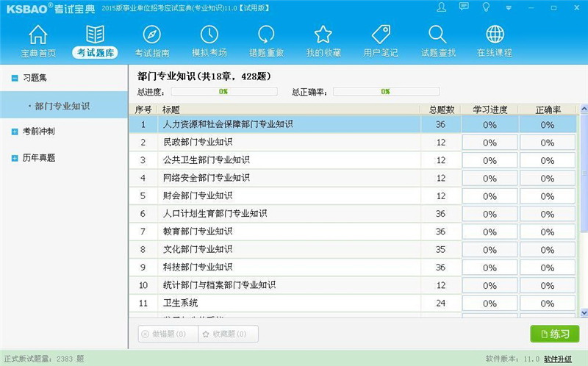Click the 总题数 column header
Image resolution: width=588 pixels, height=366 pixels.
point(441,110)
